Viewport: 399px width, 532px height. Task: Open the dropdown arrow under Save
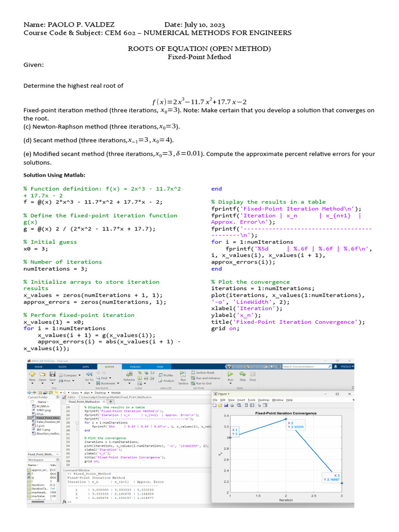click(x=52, y=383)
